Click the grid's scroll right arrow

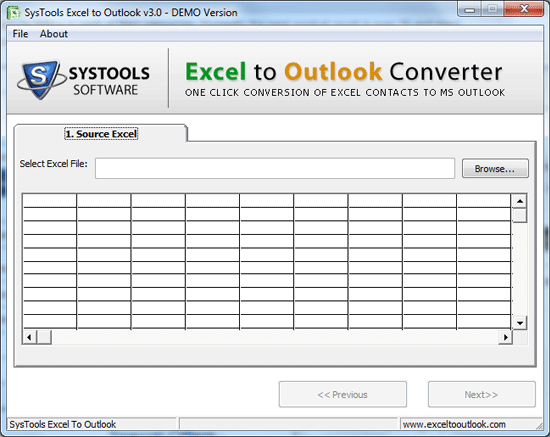pos(505,337)
